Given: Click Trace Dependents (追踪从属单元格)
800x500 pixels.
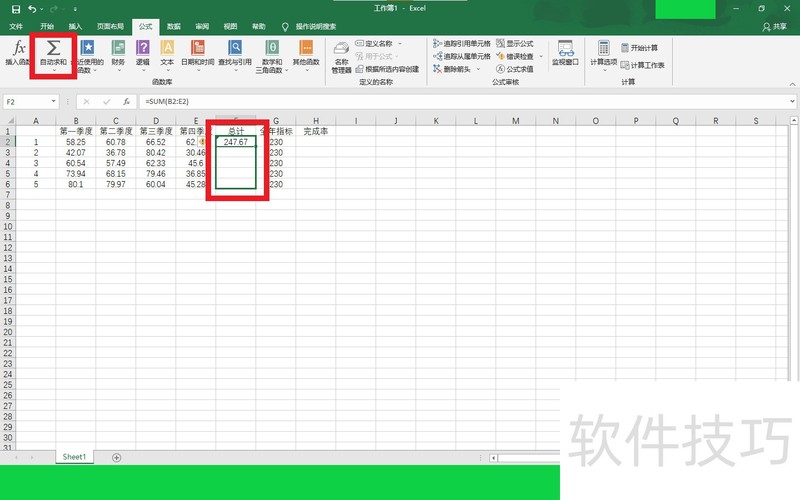Looking at the screenshot, I should pyautogui.click(x=462, y=56).
